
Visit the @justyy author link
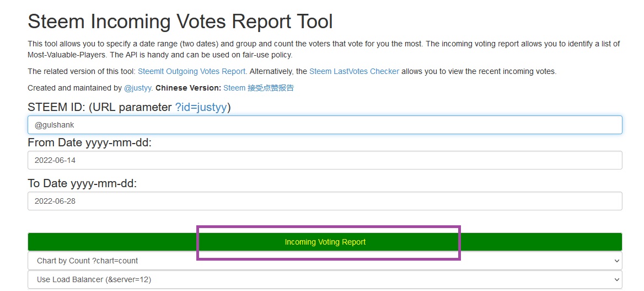[x=138, y=88]
